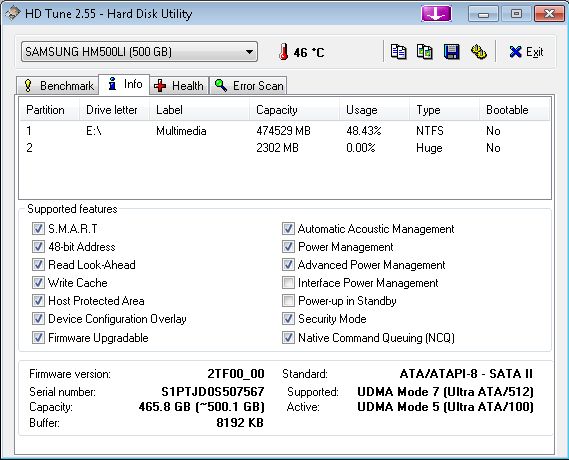Image resolution: width=569 pixels, height=460 pixels.
Task: Go to the Error Scan tab
Action: point(249,86)
